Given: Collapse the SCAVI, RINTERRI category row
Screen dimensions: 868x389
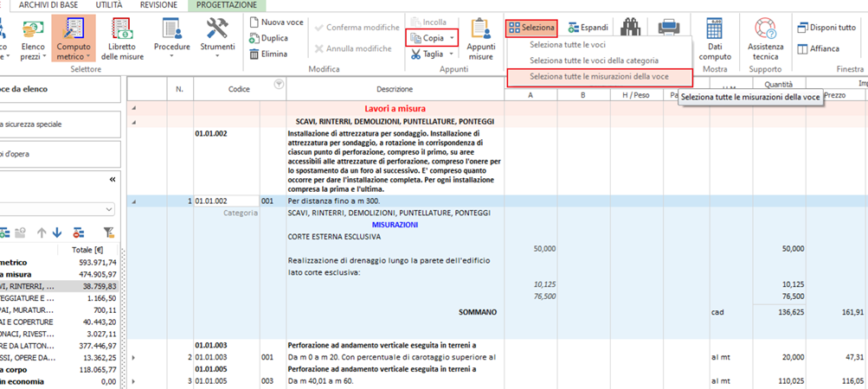Looking at the screenshot, I should (x=133, y=121).
